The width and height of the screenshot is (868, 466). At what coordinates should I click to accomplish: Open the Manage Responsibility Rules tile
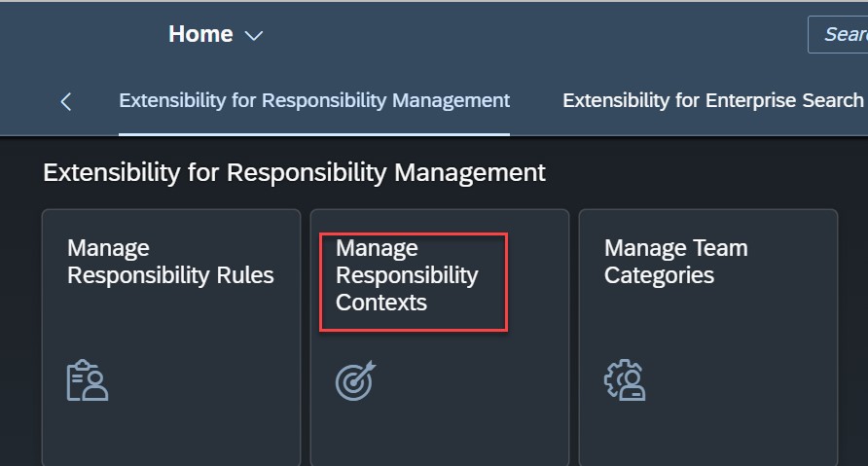(171, 338)
